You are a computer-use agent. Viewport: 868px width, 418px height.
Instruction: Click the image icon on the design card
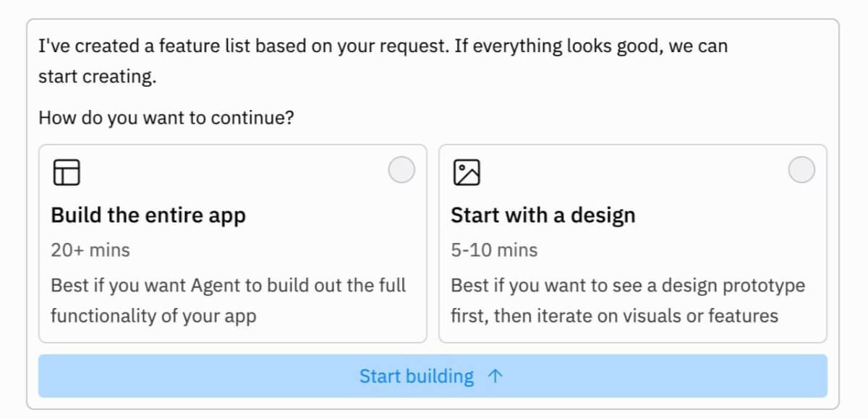[x=467, y=172]
